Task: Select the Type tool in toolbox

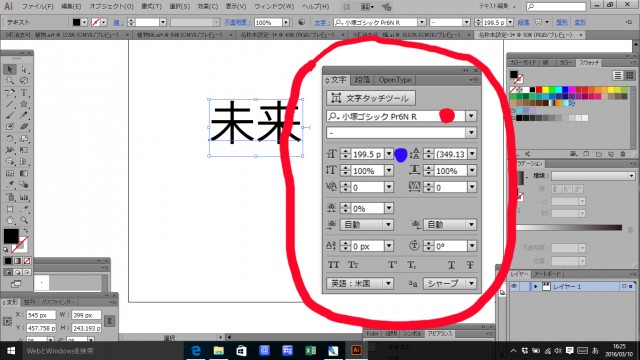Action: 24,93
